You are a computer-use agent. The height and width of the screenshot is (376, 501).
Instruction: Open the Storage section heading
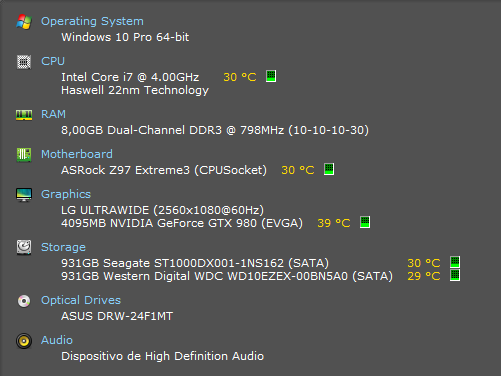[x=63, y=247]
